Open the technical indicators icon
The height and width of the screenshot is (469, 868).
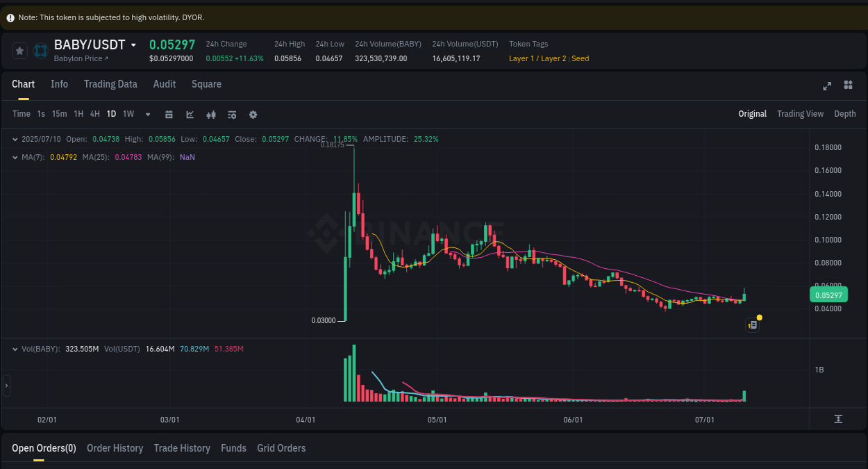[x=211, y=114]
